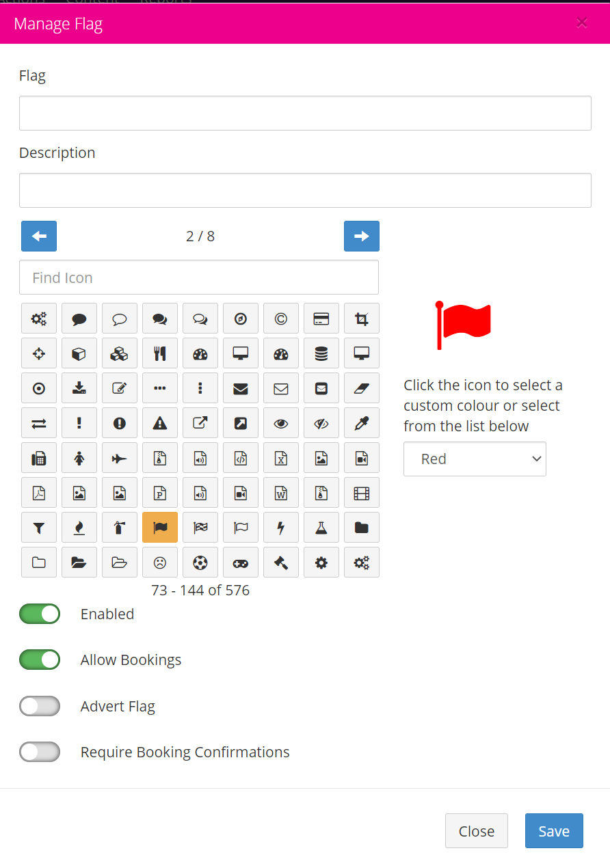Go to previous icon page arrow
The height and width of the screenshot is (868, 610).
pos(39,236)
